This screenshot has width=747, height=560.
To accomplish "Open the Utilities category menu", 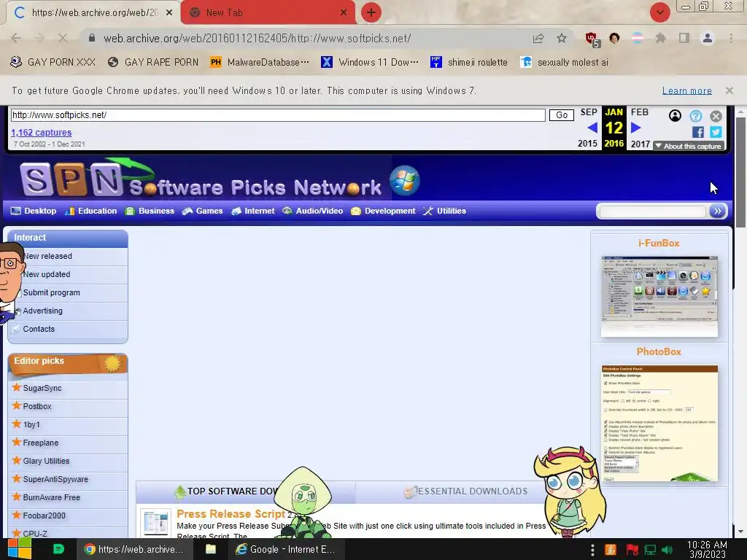I will pos(444,211).
